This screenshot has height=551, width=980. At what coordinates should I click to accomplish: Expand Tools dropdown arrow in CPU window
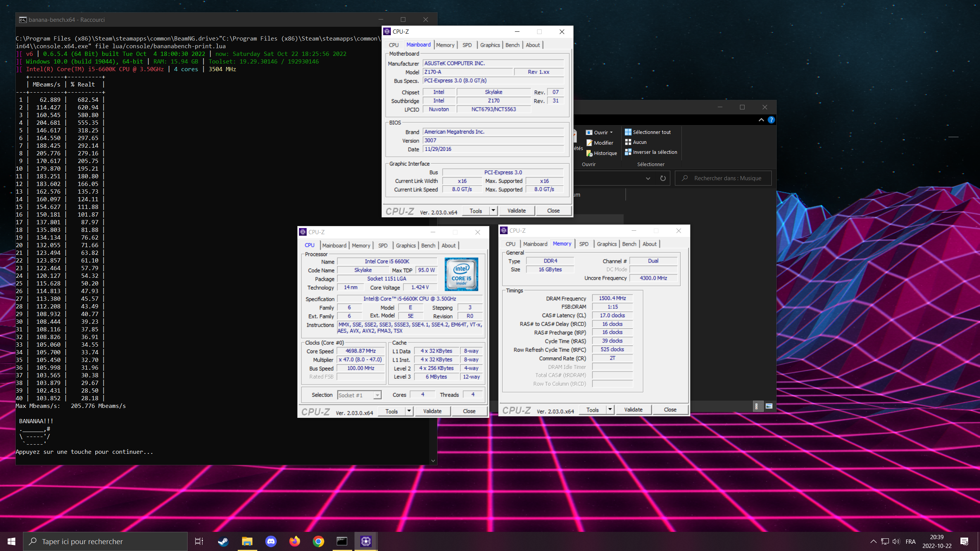click(409, 411)
